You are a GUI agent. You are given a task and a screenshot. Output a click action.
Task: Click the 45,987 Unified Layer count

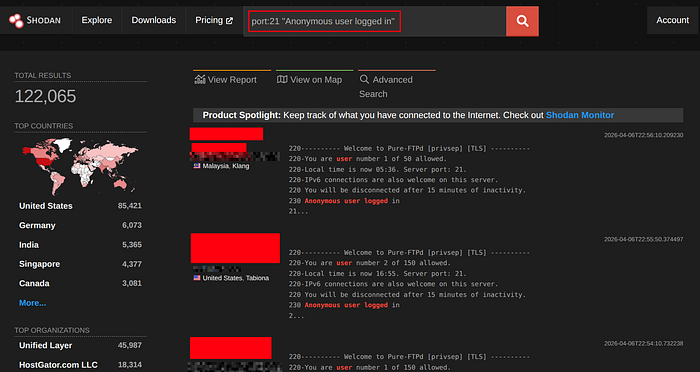pyautogui.click(x=130, y=345)
